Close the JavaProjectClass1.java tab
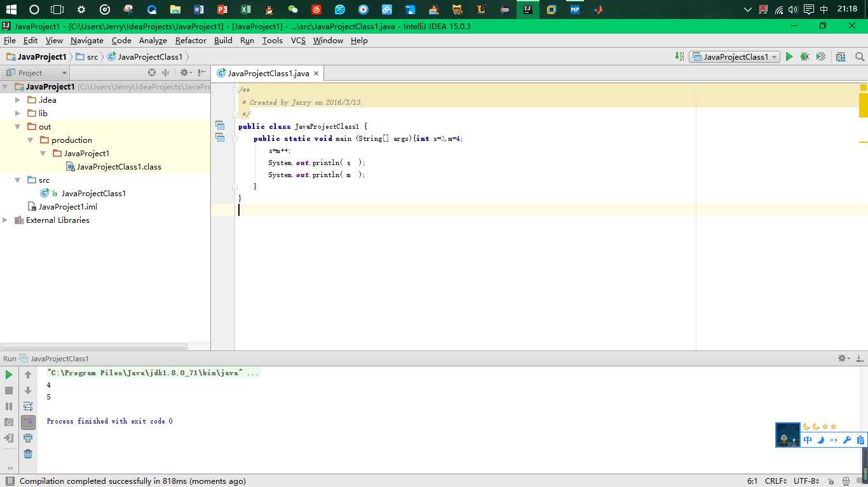The height and width of the screenshot is (487, 868). (x=316, y=73)
